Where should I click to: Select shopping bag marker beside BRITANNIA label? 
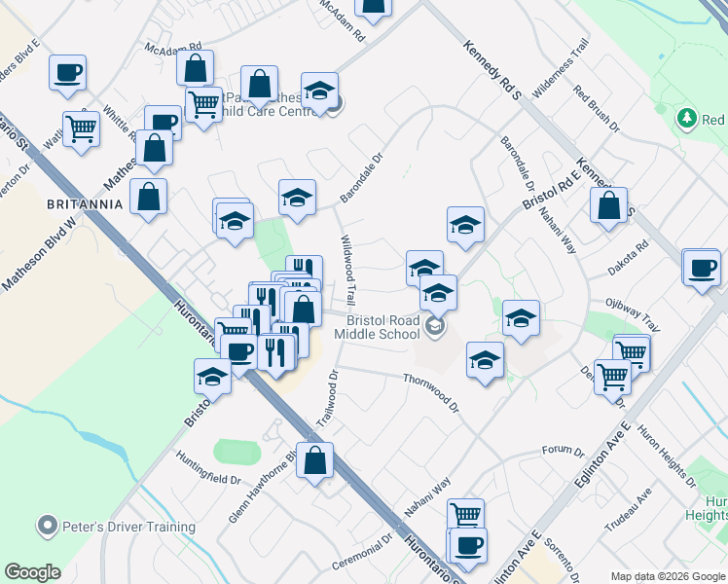tap(148, 199)
